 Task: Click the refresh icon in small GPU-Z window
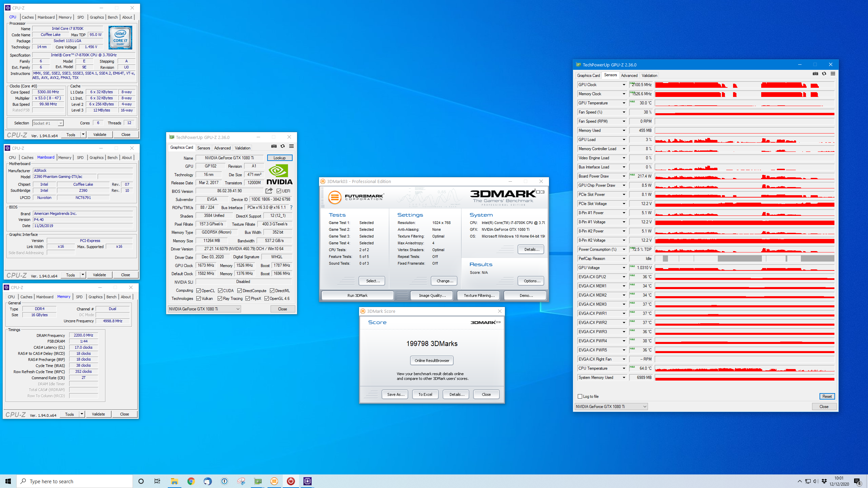tap(282, 146)
